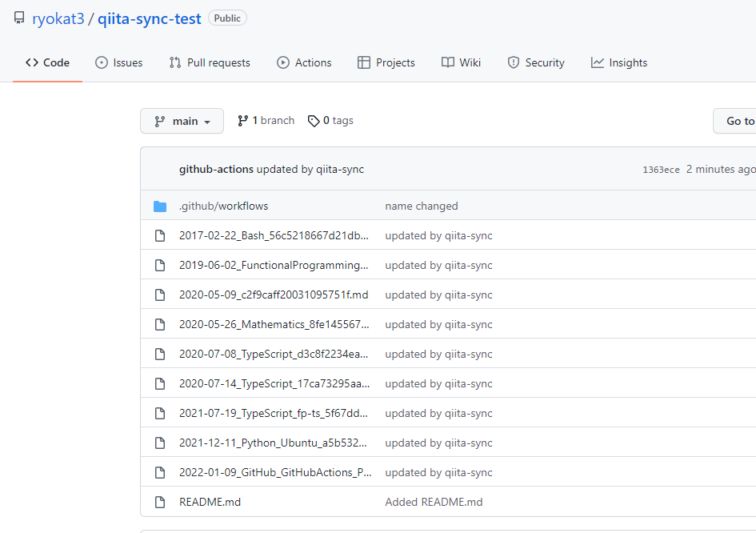Viewport: 756px width, 533px height.
Task: Open file 2020-07-08_TypeScript_d3c8f2234ea...
Action: (x=274, y=354)
